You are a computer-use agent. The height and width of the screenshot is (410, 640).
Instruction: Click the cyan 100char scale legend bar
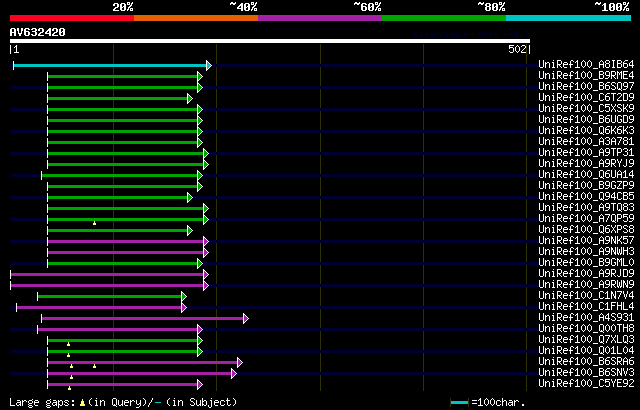[460, 403]
